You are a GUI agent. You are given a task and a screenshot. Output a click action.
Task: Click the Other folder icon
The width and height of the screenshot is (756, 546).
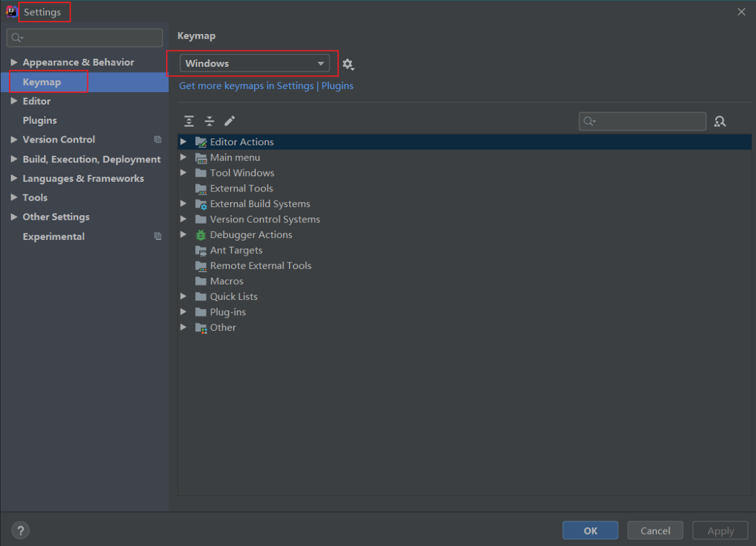(201, 328)
